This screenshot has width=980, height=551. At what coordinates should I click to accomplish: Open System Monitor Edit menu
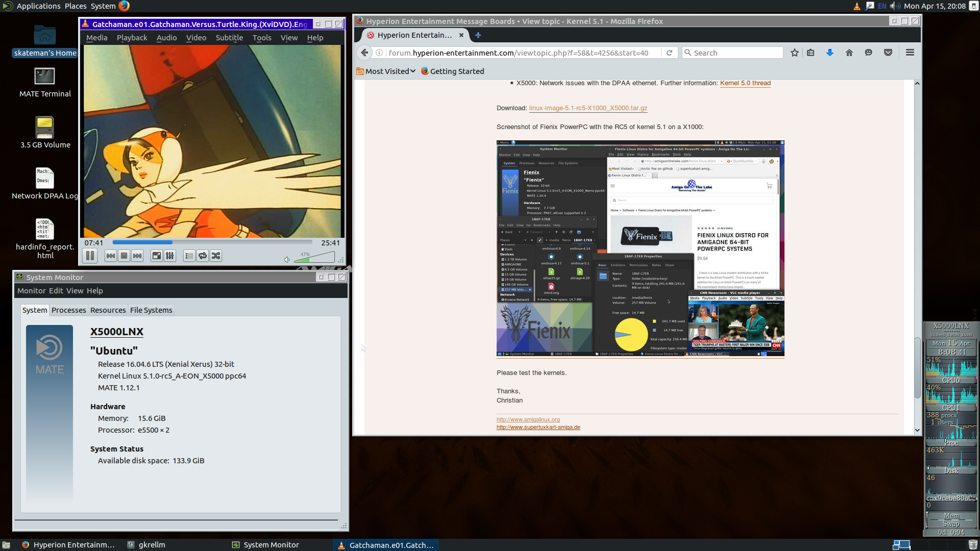pos(56,291)
